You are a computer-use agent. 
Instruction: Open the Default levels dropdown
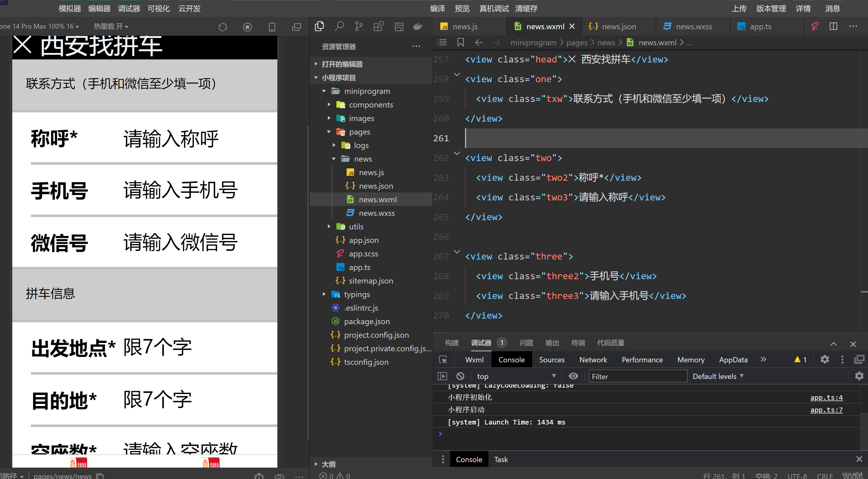(718, 376)
